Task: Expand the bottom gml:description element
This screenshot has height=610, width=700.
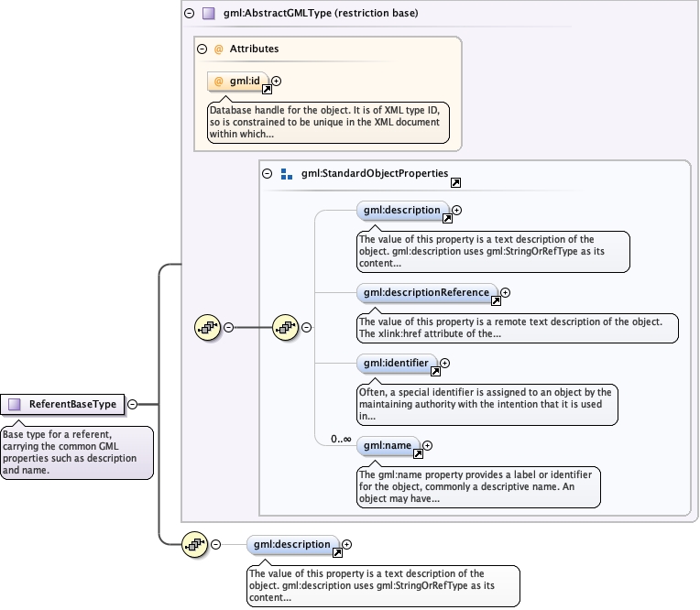Action: pyautogui.click(x=347, y=545)
